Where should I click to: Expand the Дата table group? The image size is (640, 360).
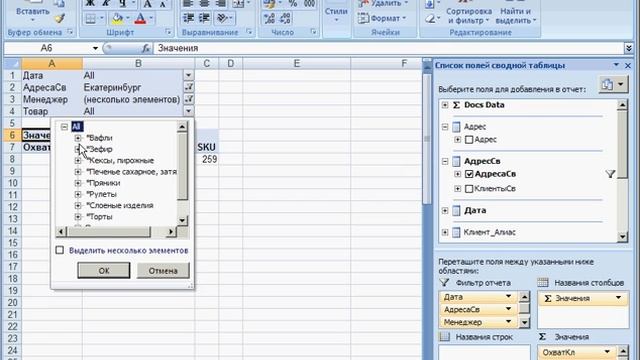click(x=445, y=211)
